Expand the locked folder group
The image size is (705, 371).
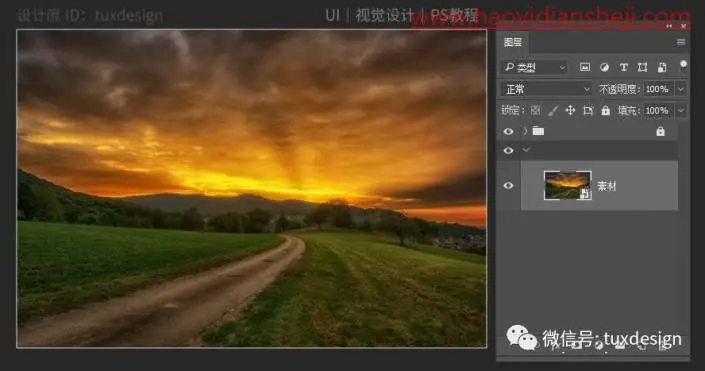tap(525, 131)
